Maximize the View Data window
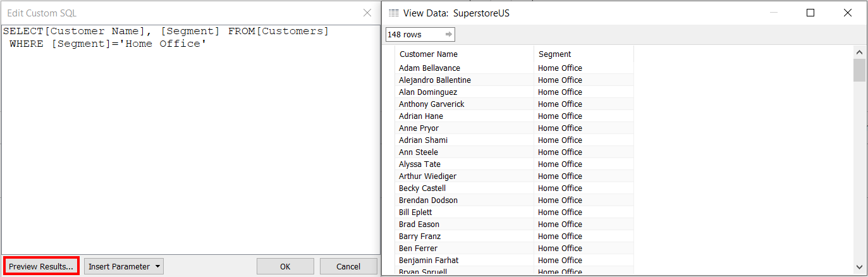Viewport: 868px width, 277px height. [810, 13]
